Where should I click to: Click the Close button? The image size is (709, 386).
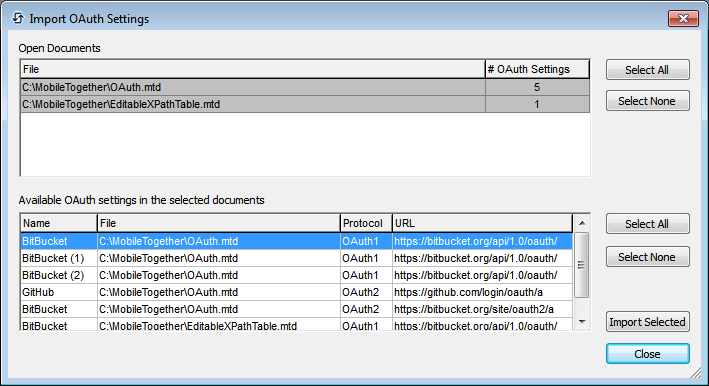(x=648, y=354)
